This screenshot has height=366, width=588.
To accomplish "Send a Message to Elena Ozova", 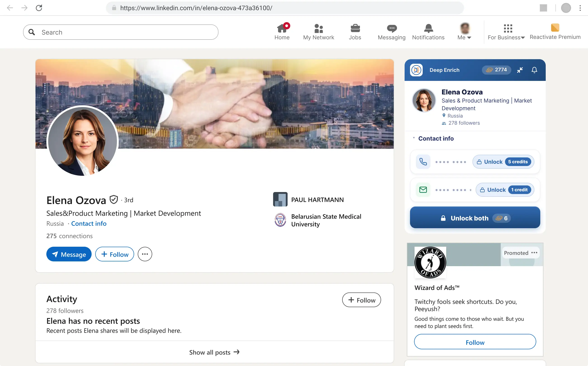I will [69, 254].
